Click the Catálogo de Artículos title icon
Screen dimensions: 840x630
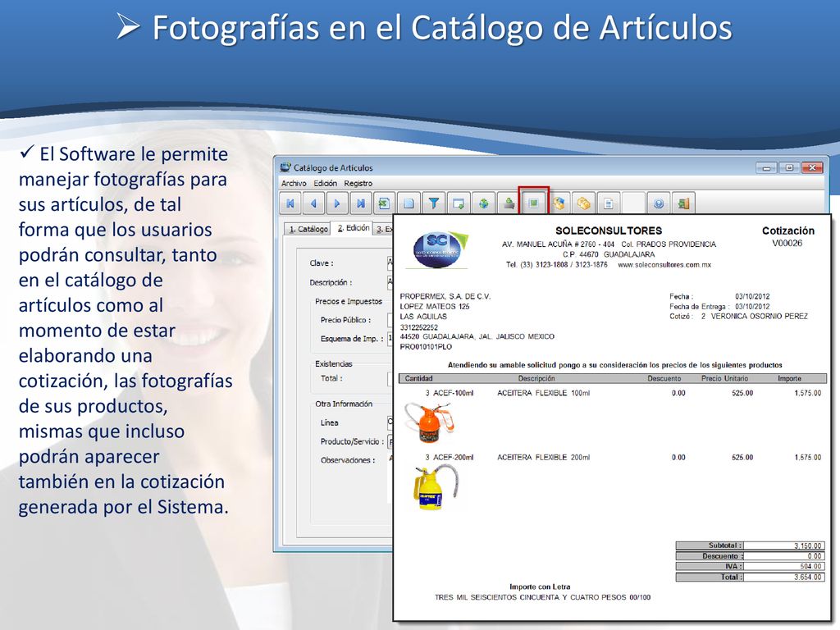click(x=285, y=167)
